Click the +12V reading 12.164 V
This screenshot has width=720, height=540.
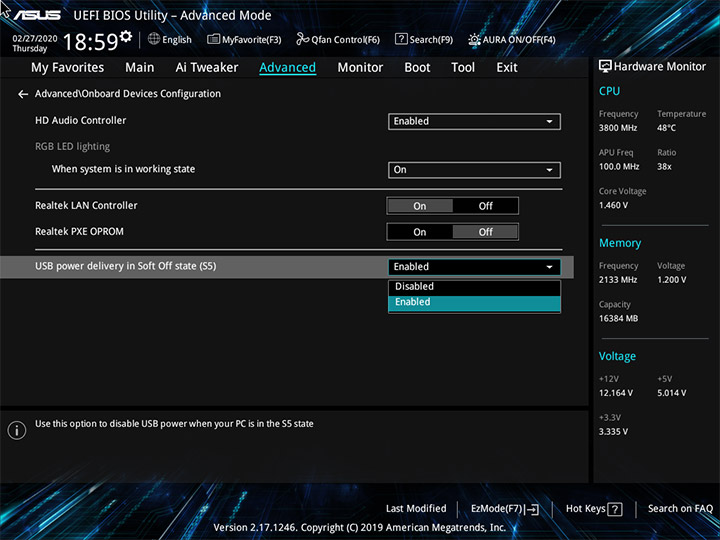(616, 393)
